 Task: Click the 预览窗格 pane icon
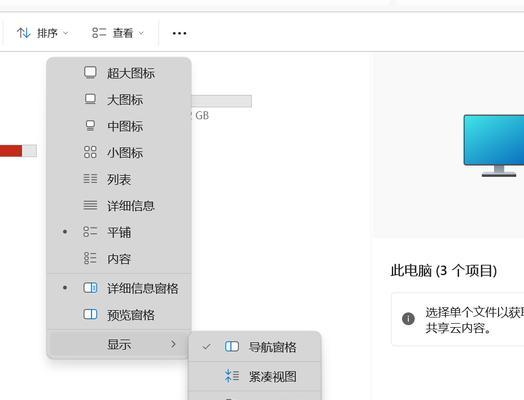pos(90,314)
